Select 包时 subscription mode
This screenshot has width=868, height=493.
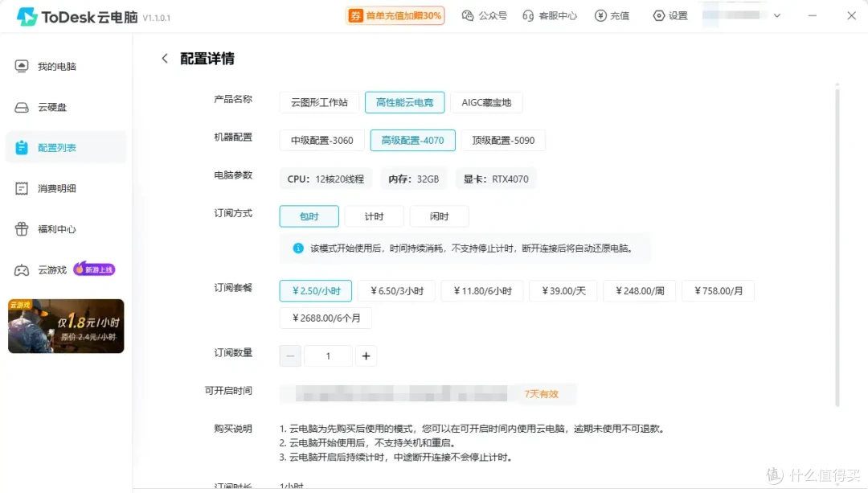click(x=309, y=216)
